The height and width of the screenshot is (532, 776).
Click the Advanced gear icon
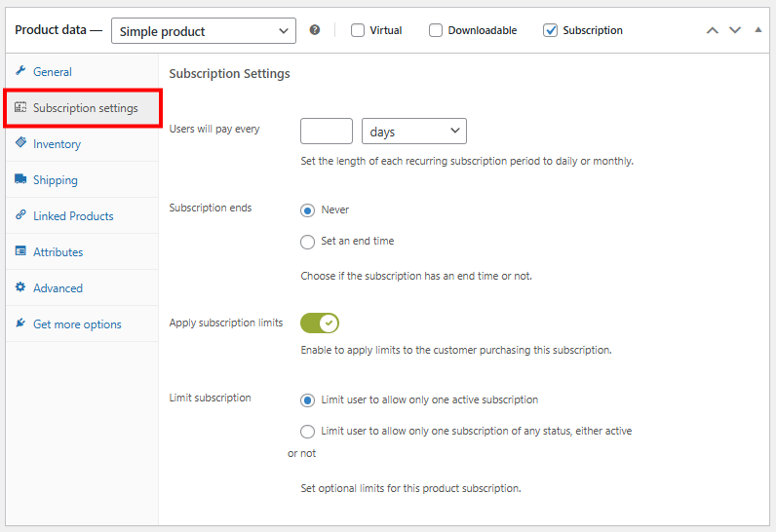coord(20,287)
